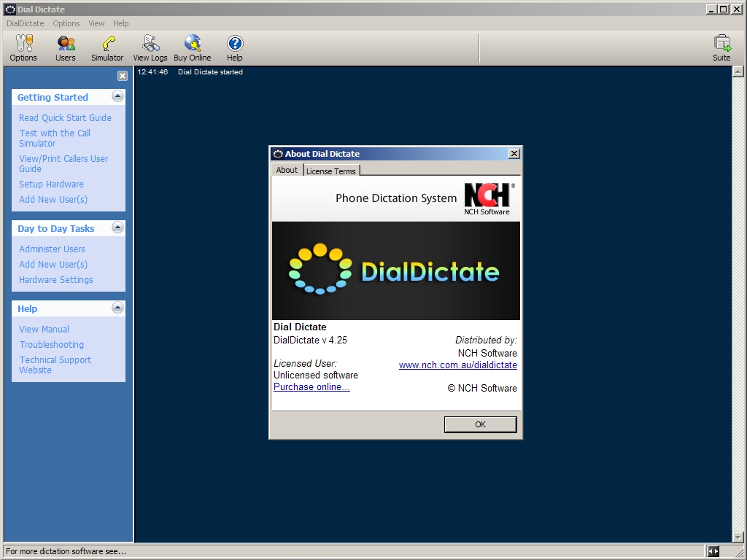Click Add New User(s) under Day to Day Tasks
747x560 pixels.
(53, 264)
